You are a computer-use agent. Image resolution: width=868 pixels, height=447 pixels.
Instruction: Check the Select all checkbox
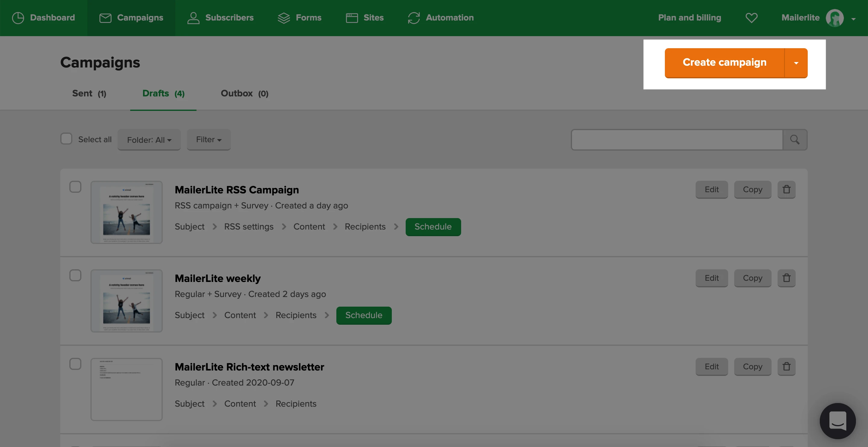66,139
